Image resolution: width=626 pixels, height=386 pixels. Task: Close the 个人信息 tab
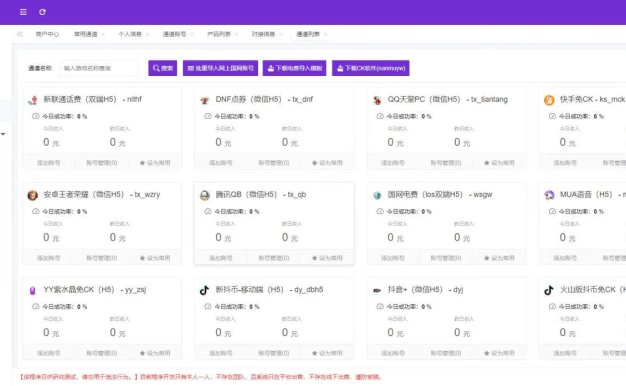(147, 35)
